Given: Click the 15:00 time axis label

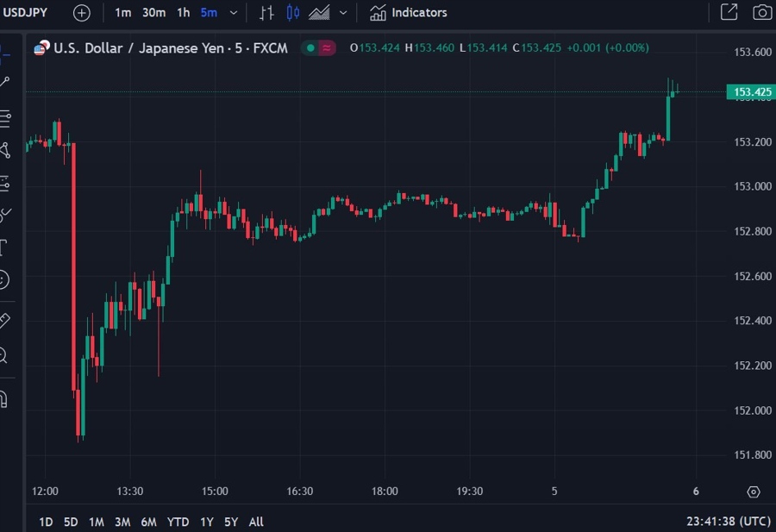Looking at the screenshot, I should tap(215, 491).
